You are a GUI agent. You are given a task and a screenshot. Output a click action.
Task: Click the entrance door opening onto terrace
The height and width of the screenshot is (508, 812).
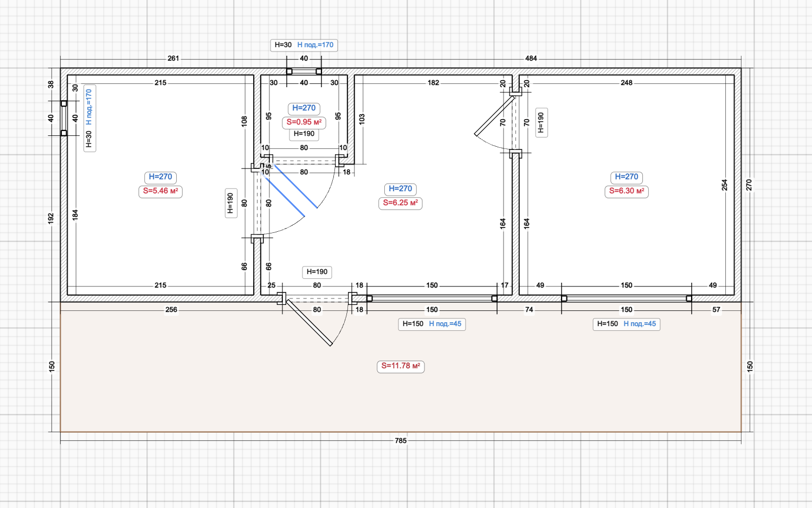[308, 323]
